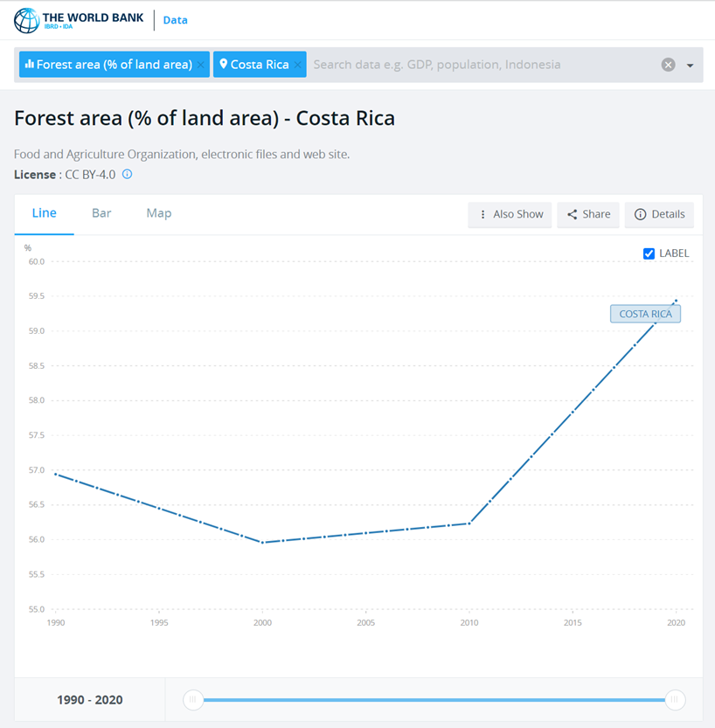Open the Data link in header
This screenshot has width=715, height=728.
(175, 20)
